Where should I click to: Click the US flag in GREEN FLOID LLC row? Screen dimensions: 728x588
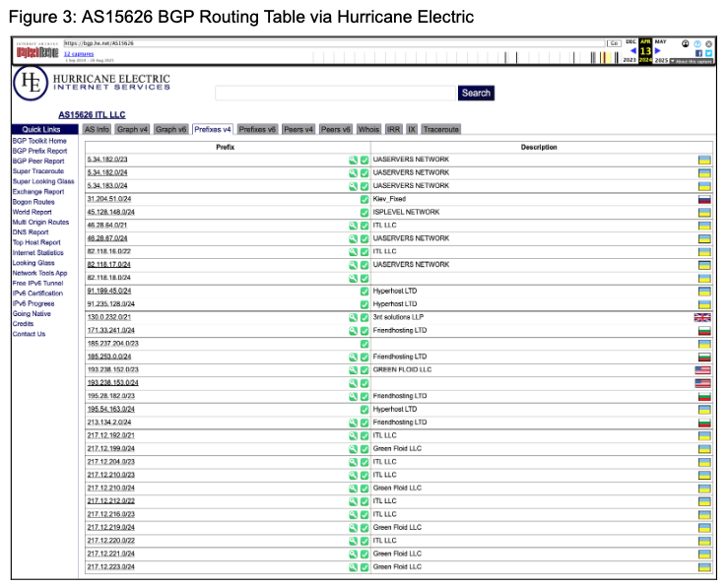(x=702, y=370)
